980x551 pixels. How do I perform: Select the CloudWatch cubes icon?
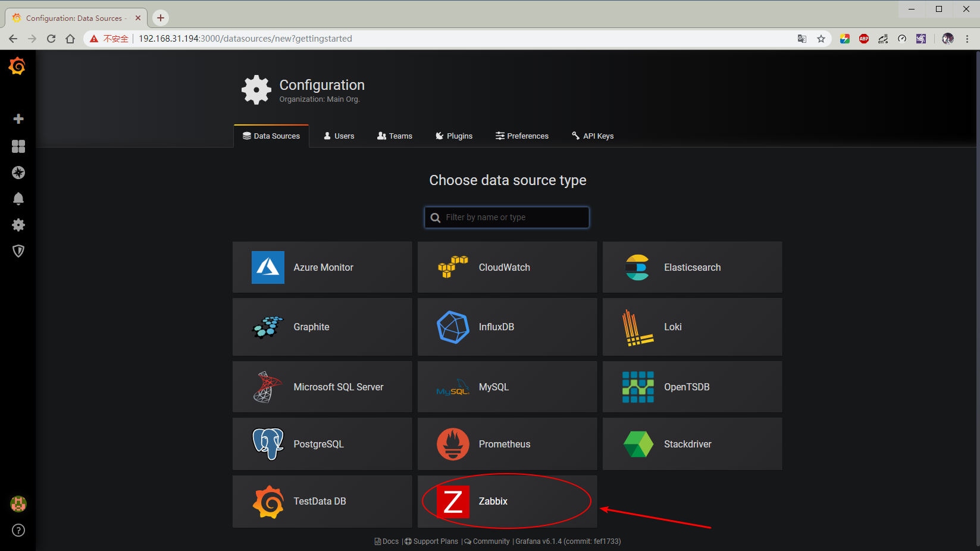point(453,267)
